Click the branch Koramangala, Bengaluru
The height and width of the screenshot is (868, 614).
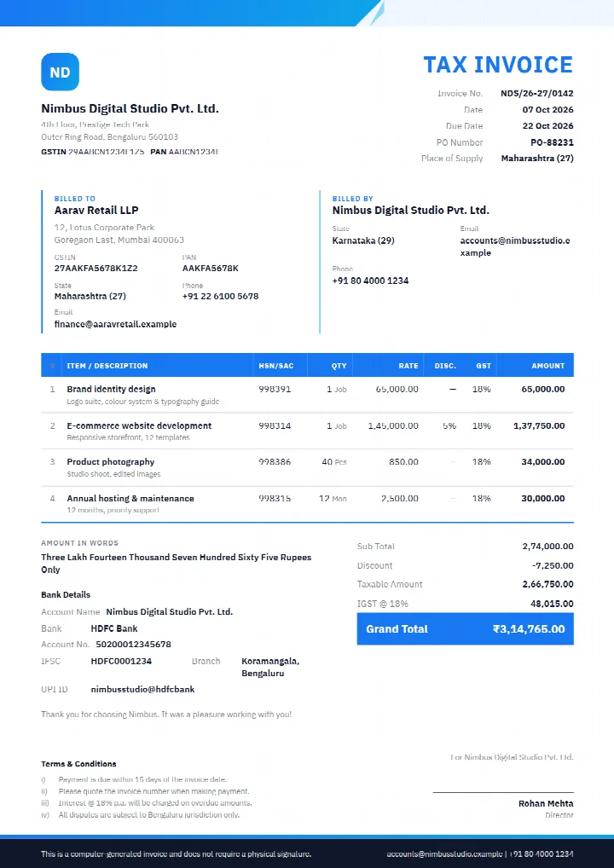(x=270, y=667)
